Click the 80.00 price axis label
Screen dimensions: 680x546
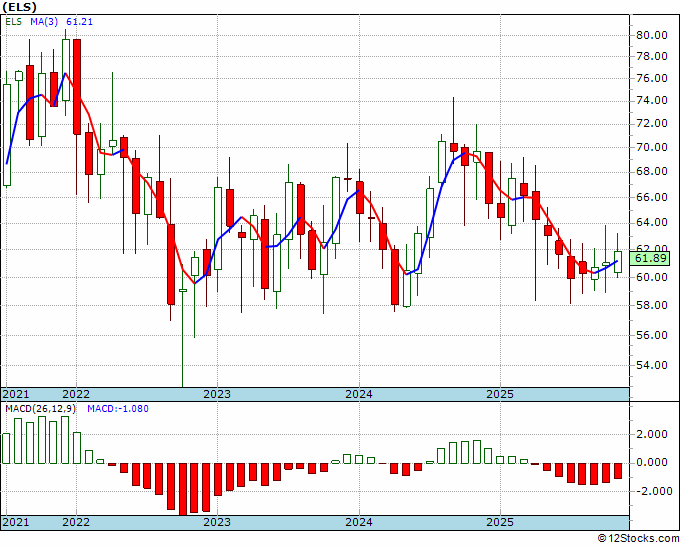coord(651,35)
